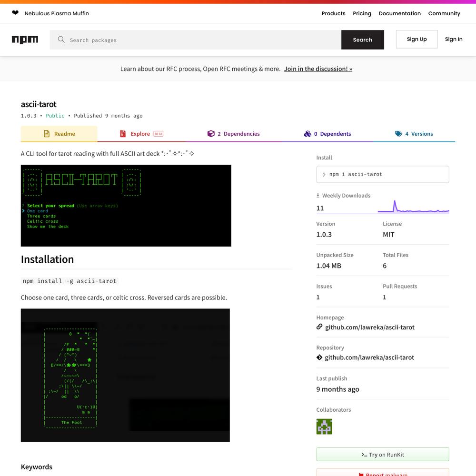Click the search magnifier icon
Image resolution: width=476 pixels, height=476 pixels.
pyautogui.click(x=61, y=40)
